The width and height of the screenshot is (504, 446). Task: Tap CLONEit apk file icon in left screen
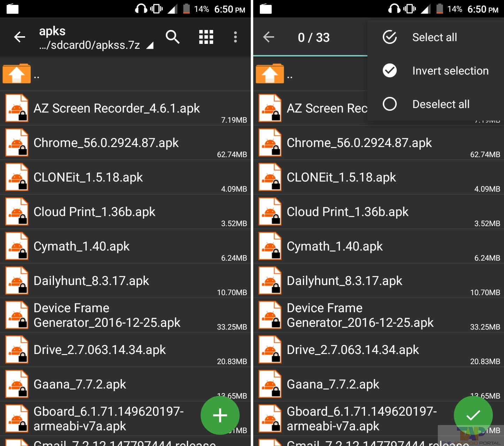pyautogui.click(x=17, y=177)
